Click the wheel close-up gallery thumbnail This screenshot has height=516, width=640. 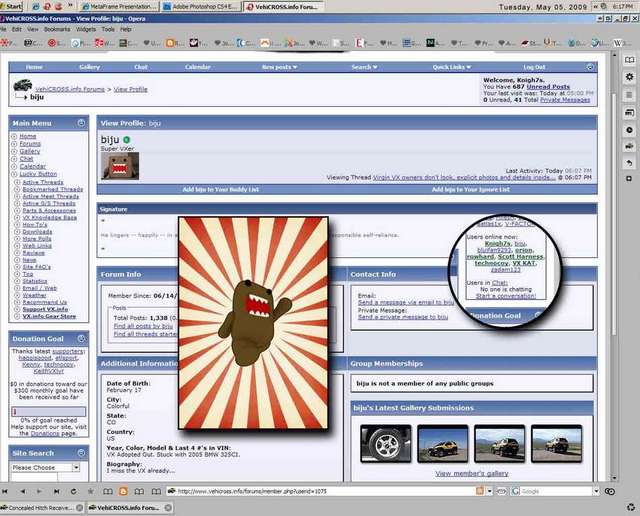386,444
